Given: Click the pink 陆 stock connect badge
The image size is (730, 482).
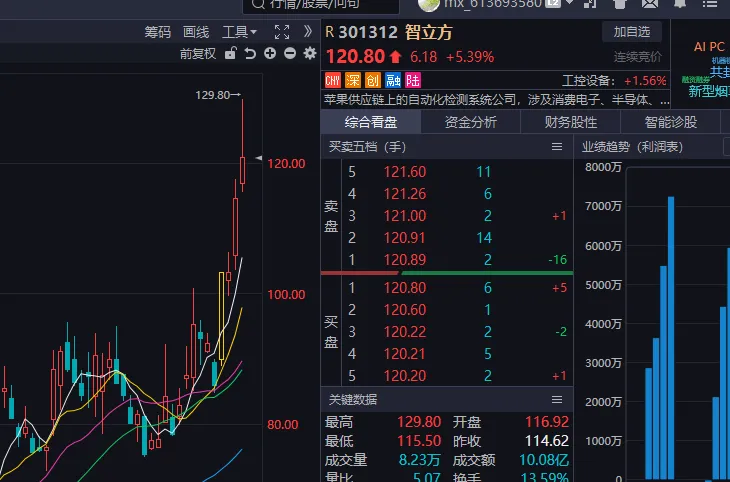Looking at the screenshot, I should (413, 80).
